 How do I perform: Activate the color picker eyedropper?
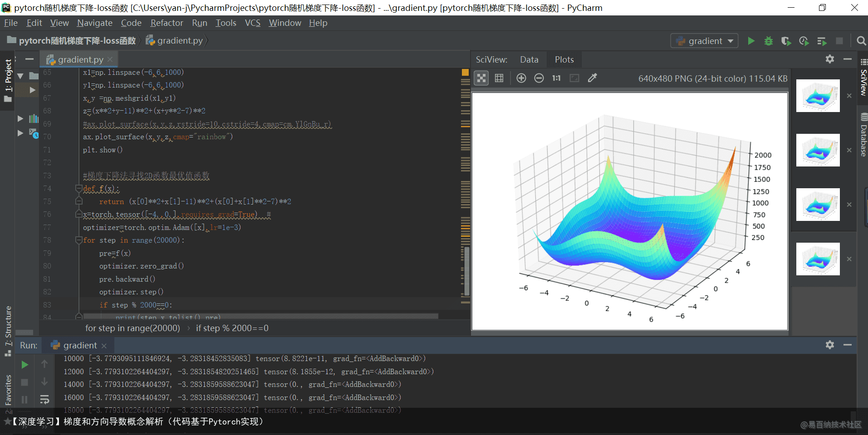[x=592, y=78]
